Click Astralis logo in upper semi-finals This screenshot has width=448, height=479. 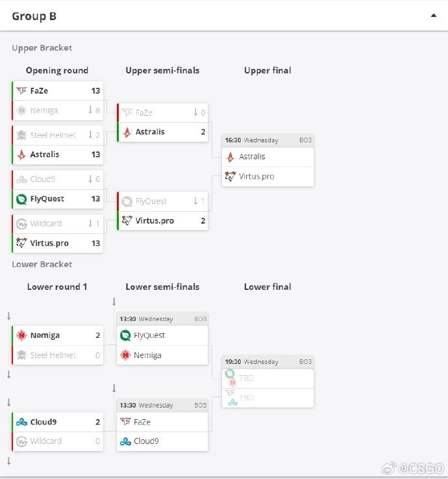point(127,132)
